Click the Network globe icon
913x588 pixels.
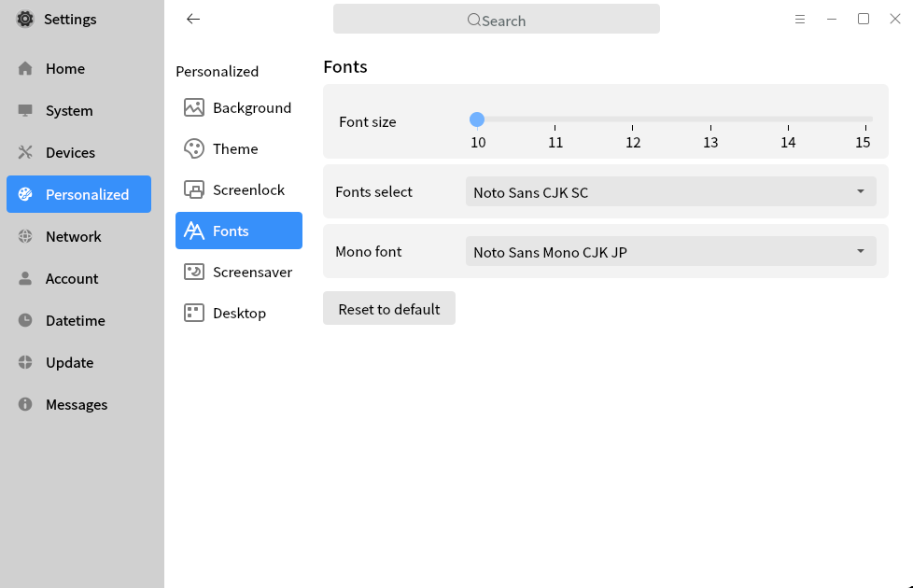click(x=25, y=236)
